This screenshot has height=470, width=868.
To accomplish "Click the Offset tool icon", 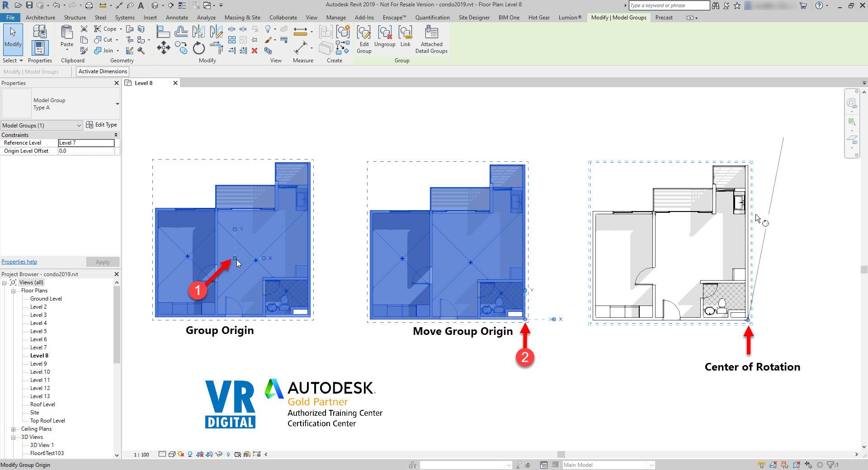I will click(x=181, y=31).
